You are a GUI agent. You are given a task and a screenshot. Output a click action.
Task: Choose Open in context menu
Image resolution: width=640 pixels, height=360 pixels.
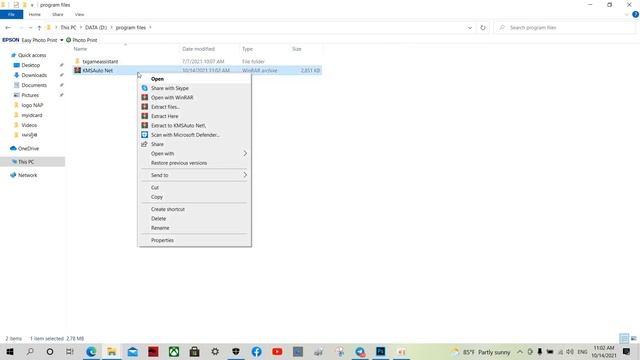[194, 79]
